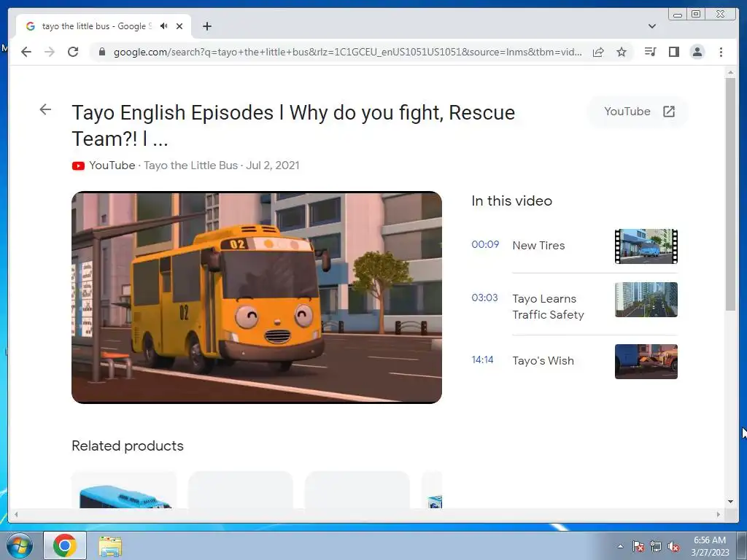Click the scrollbar up arrow
The image size is (747, 560).
pyautogui.click(x=730, y=72)
